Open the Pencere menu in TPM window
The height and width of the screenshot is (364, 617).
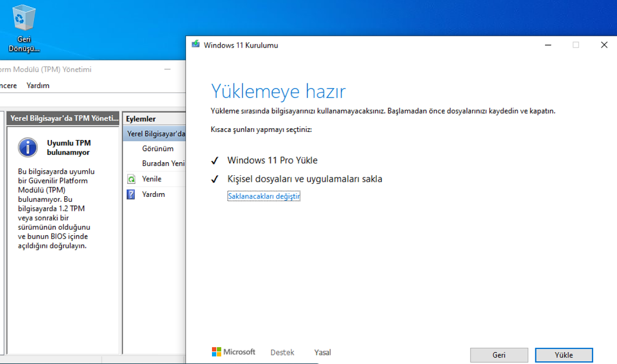8,85
